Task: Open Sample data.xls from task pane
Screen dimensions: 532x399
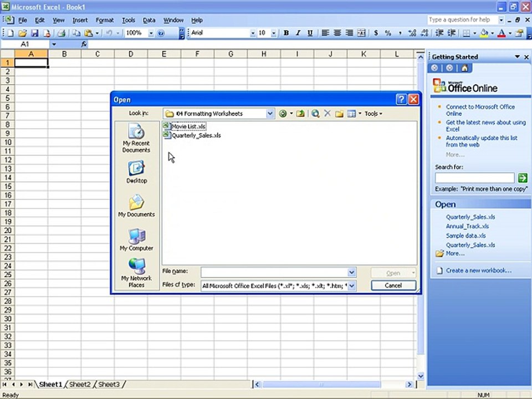Action: (465, 236)
